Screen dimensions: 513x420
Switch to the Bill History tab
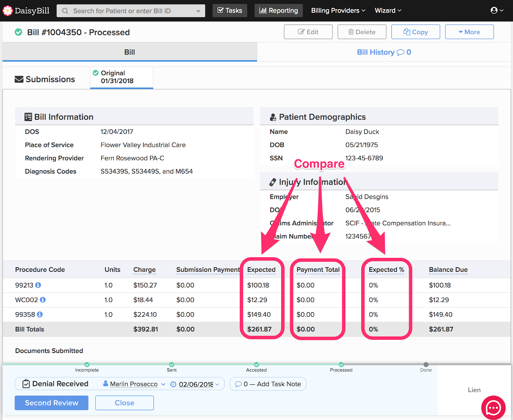click(x=384, y=52)
